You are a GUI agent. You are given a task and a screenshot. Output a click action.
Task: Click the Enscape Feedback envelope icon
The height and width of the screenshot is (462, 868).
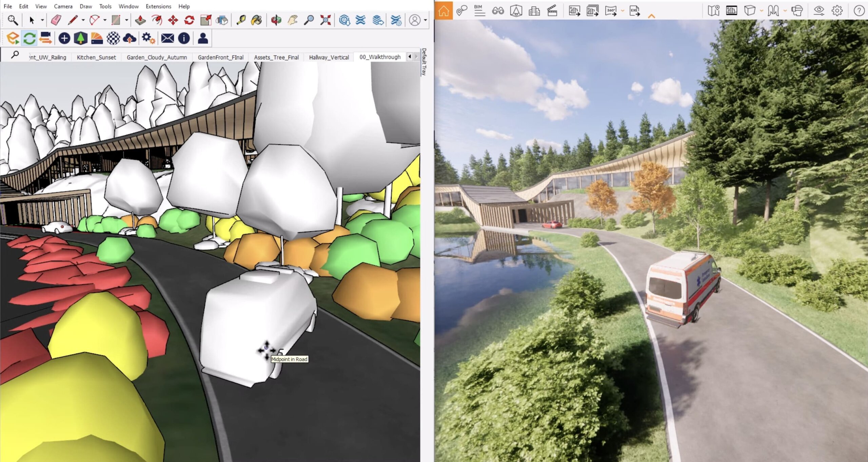tap(167, 38)
